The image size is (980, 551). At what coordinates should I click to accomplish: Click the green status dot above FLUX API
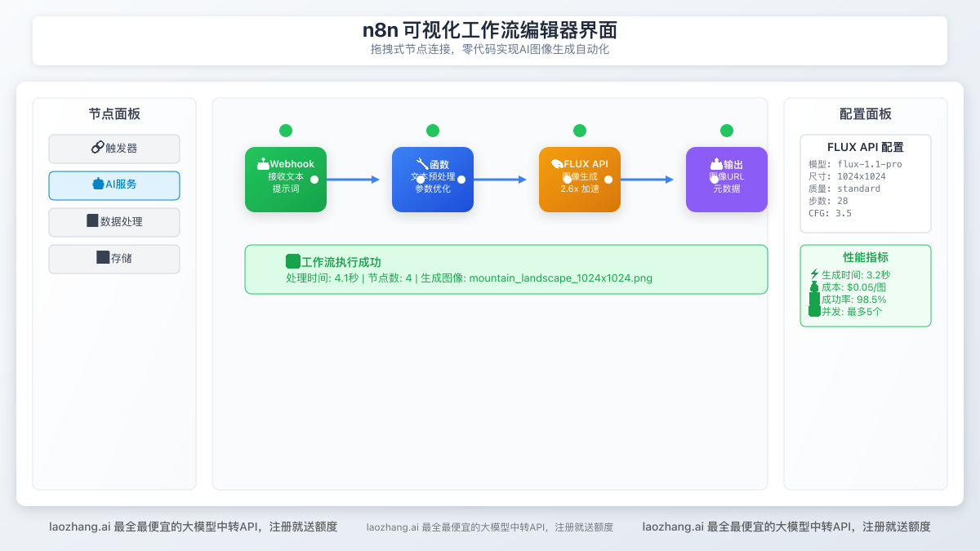click(580, 131)
